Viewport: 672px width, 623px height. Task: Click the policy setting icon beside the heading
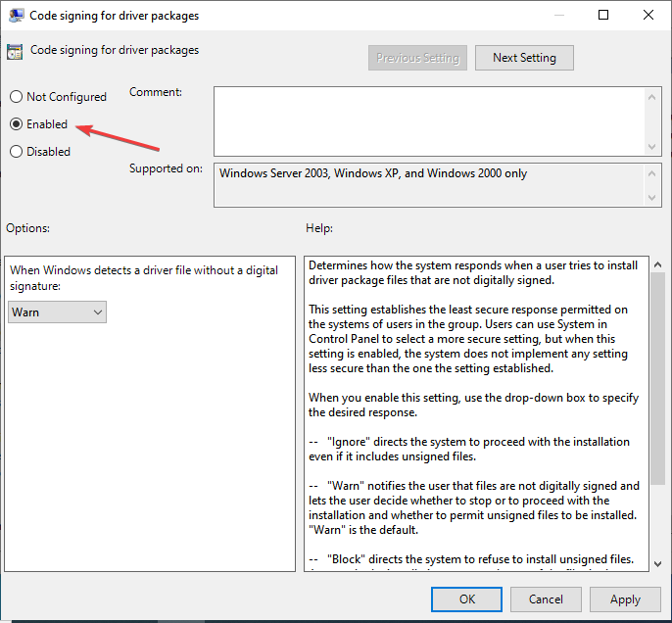coord(16,51)
